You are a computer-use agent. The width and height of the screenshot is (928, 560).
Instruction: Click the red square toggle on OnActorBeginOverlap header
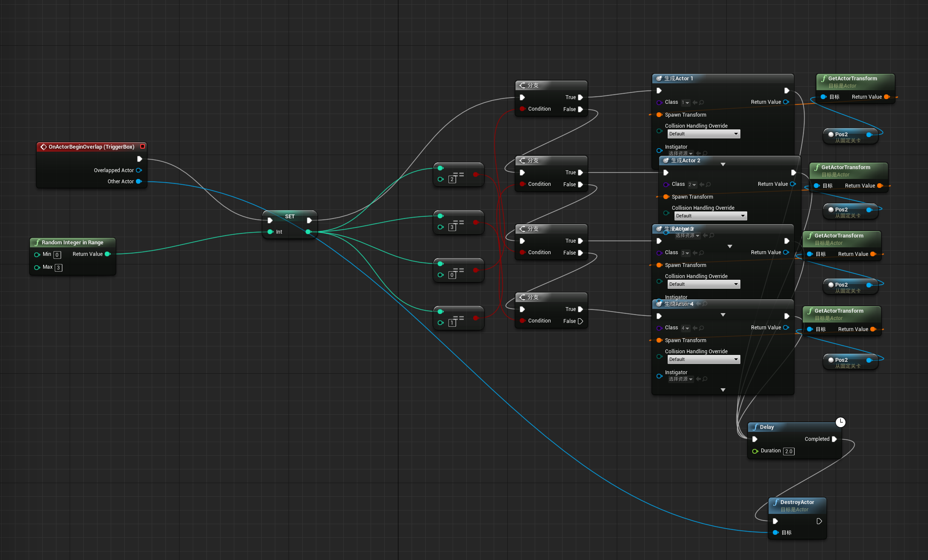[143, 147]
